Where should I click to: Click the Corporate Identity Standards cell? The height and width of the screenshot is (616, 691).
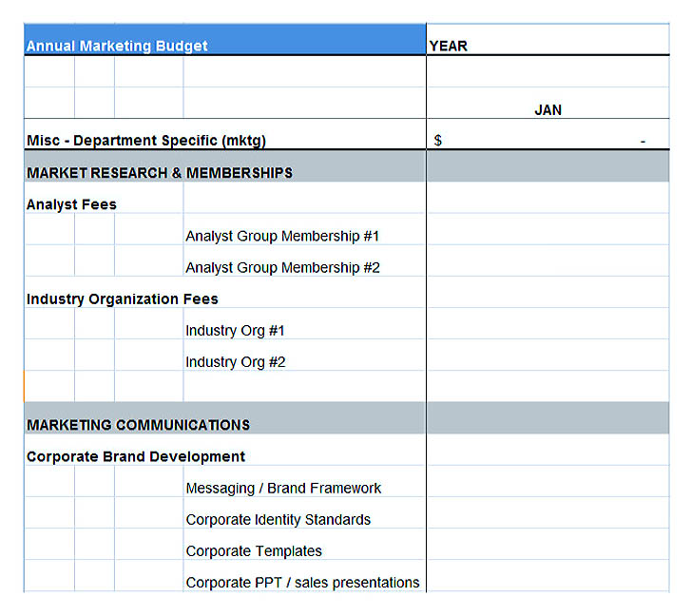tap(304, 513)
